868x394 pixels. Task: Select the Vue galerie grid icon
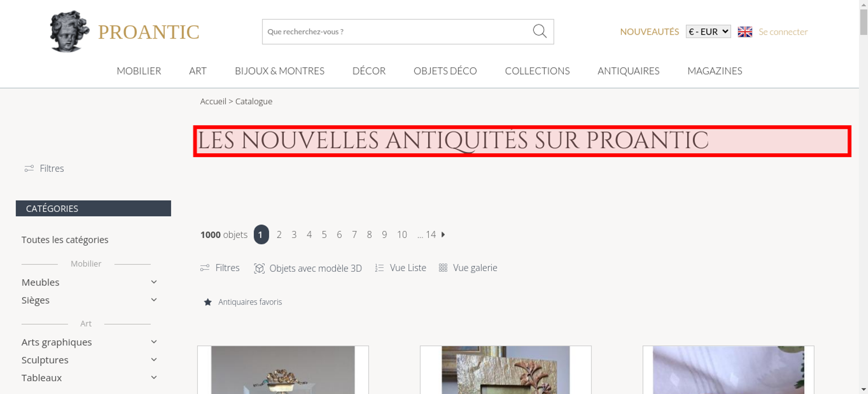pyautogui.click(x=443, y=268)
